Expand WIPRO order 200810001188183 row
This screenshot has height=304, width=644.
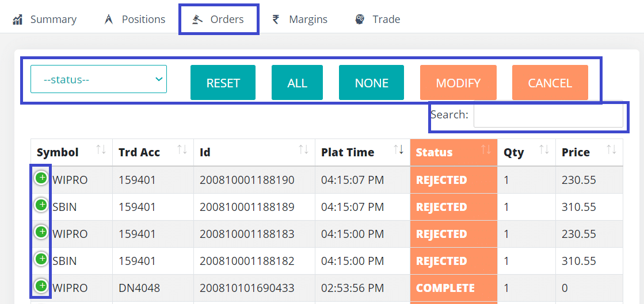pyautogui.click(x=41, y=232)
